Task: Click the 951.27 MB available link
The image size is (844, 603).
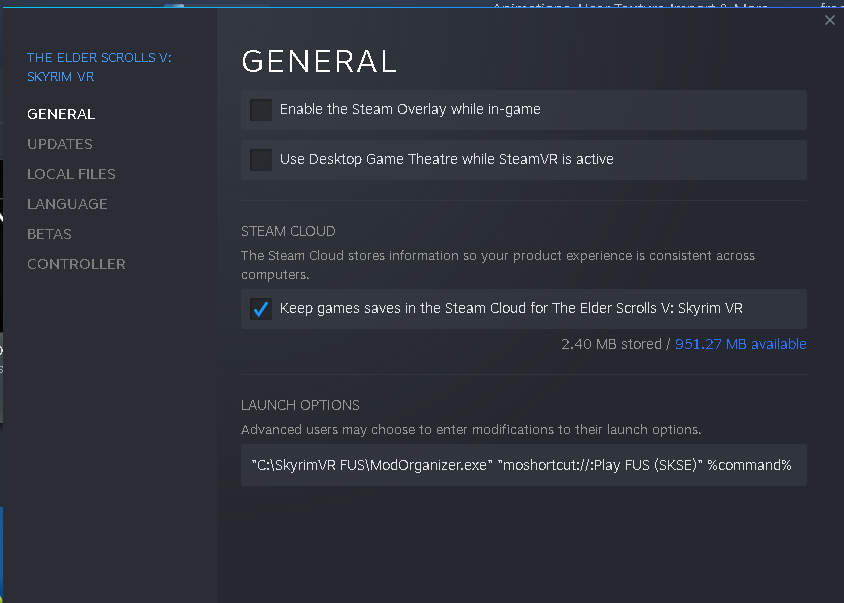Action: (740, 344)
